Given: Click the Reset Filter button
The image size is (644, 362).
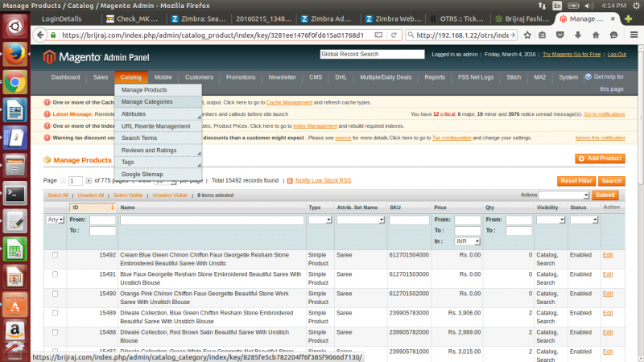Looking at the screenshot, I should (576, 181).
